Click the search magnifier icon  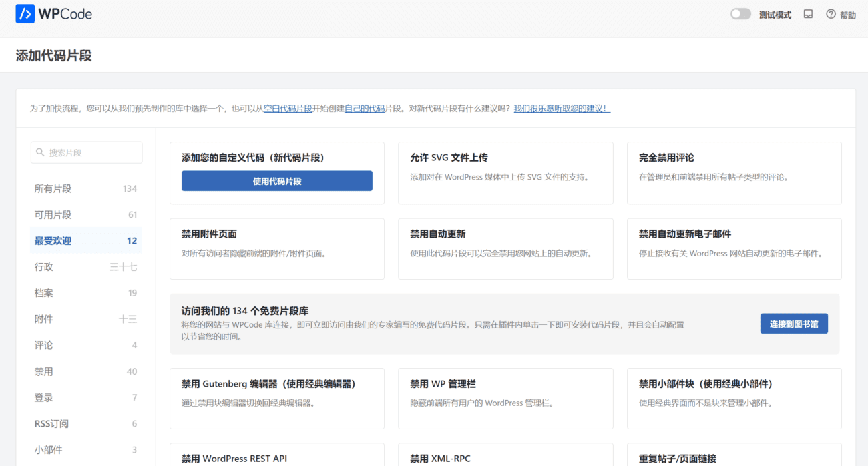[x=40, y=152]
